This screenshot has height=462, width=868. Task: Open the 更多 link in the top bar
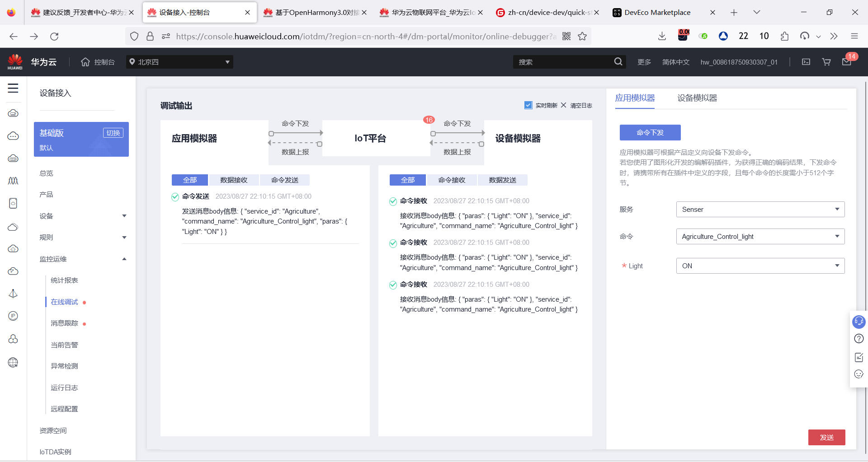click(x=644, y=62)
